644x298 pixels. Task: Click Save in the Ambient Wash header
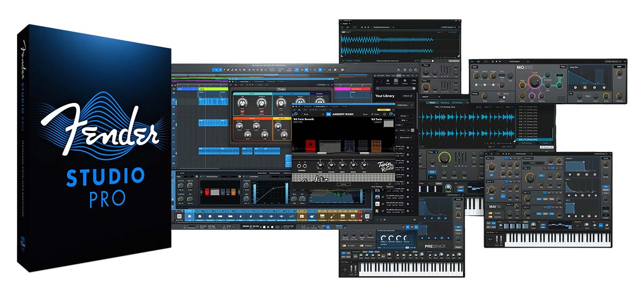point(365,114)
